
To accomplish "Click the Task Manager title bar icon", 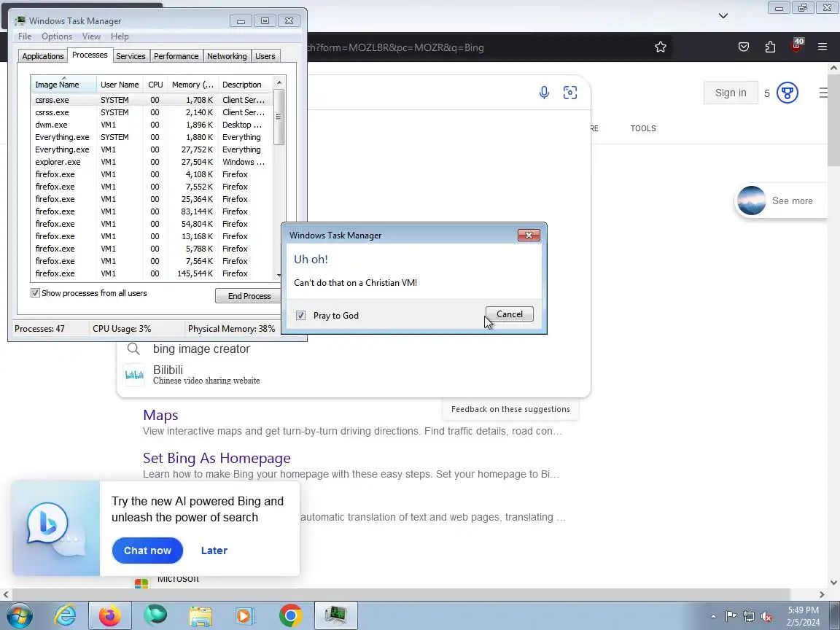I will click(20, 21).
